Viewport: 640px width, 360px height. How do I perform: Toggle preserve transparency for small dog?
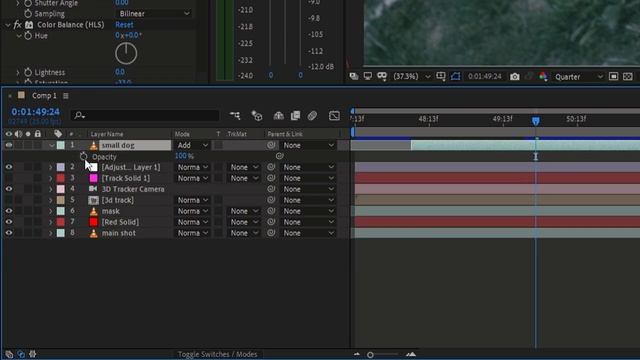tap(218, 145)
